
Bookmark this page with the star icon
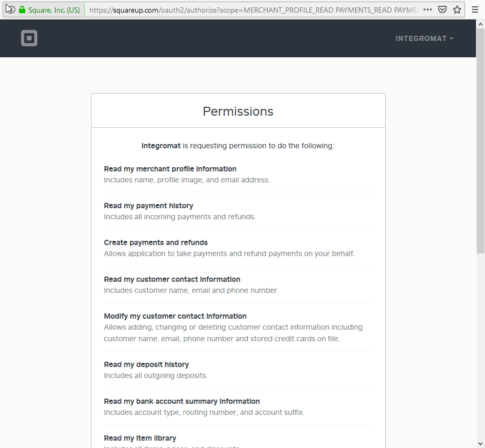[x=457, y=9]
